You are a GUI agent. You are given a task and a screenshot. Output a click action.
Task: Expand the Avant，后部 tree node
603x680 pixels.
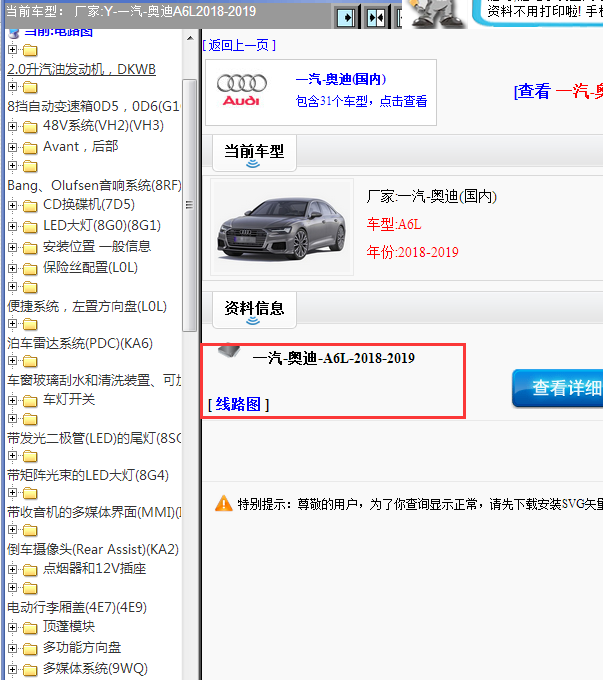(12, 147)
